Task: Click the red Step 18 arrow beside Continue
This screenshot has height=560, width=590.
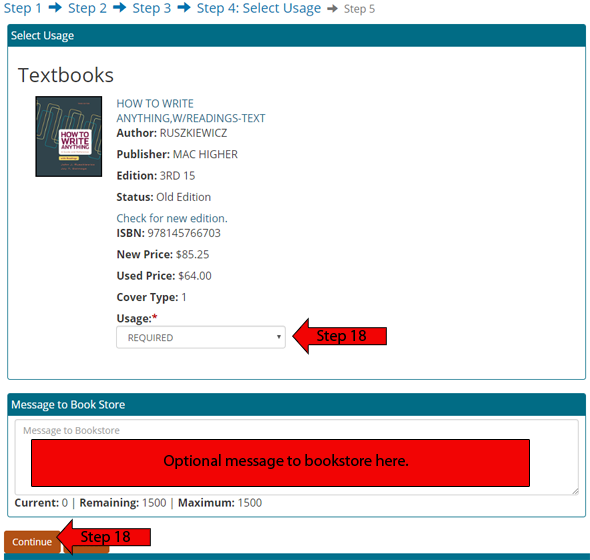Action: coord(105,537)
